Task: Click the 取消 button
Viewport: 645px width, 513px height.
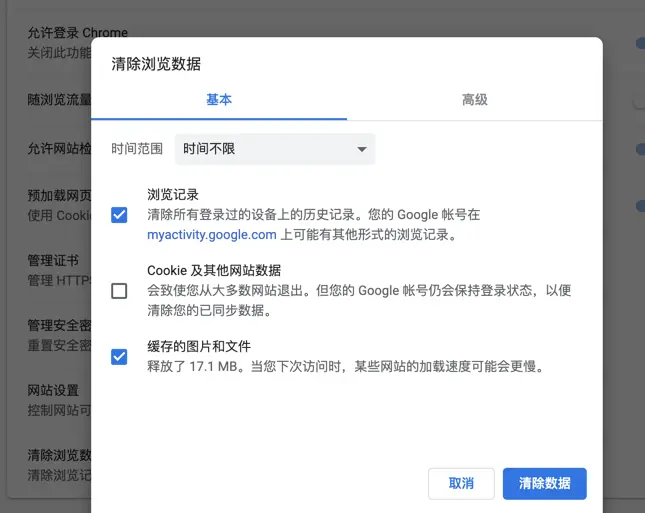Action: (461, 483)
